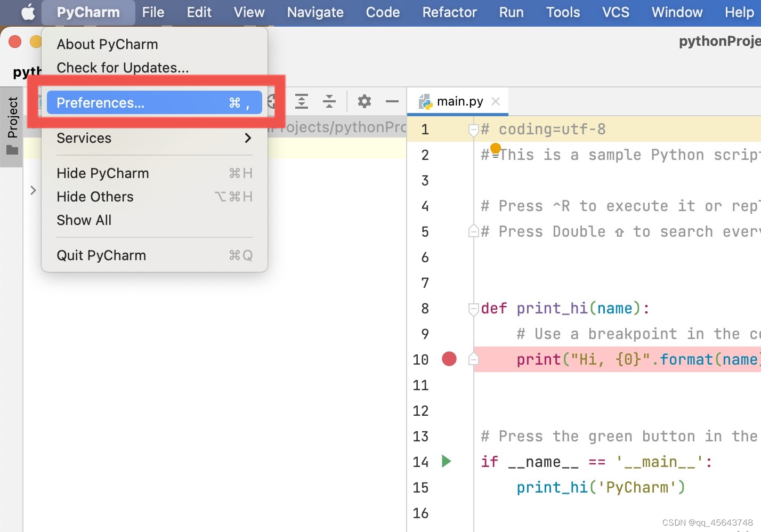This screenshot has height=532, width=761.
Task: Open Preferences... from the PyCharm menu
Action: [155, 102]
